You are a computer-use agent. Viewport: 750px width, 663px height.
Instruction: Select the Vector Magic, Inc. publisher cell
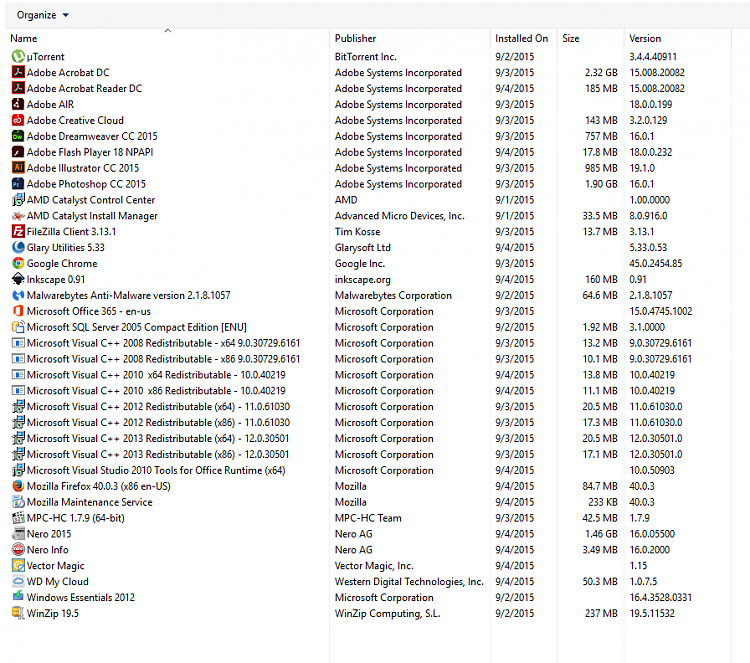tap(374, 565)
